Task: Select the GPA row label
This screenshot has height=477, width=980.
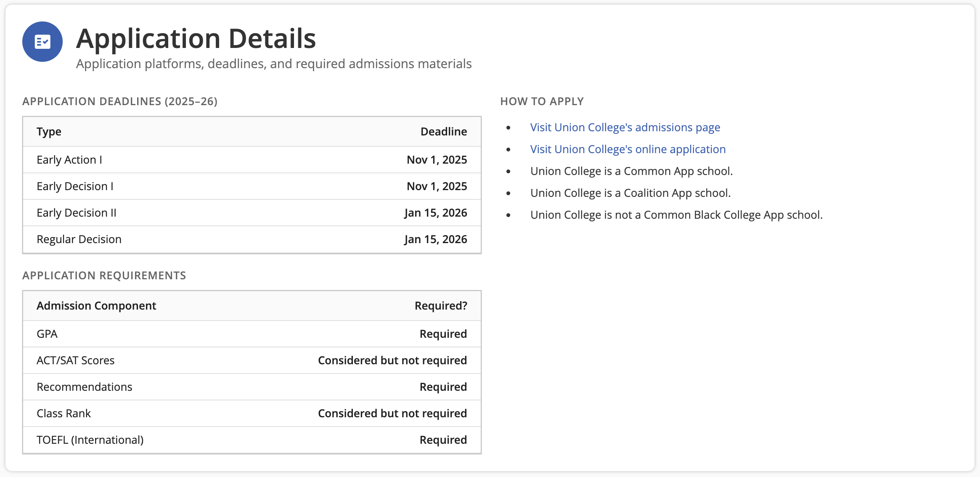Action: pyautogui.click(x=47, y=334)
